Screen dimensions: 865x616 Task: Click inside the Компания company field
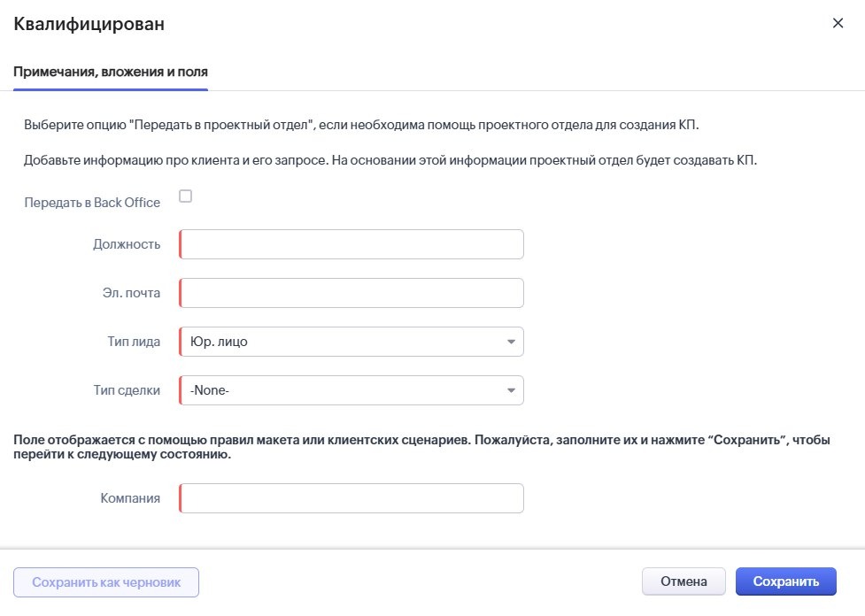pos(351,497)
